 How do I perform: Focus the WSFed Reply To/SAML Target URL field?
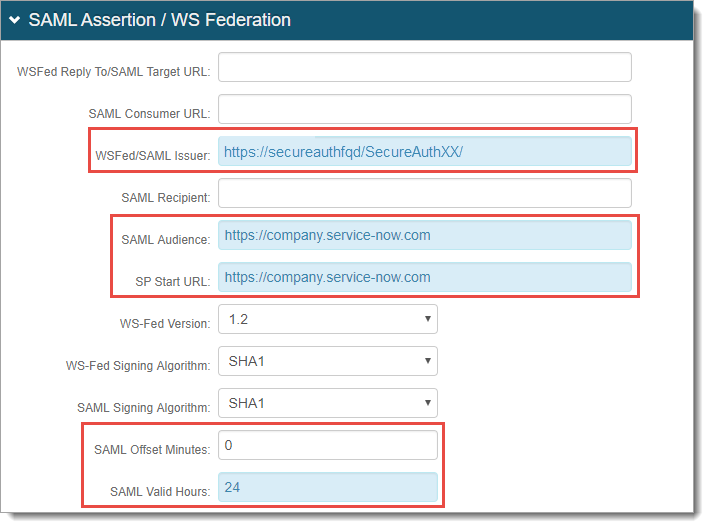(424, 67)
